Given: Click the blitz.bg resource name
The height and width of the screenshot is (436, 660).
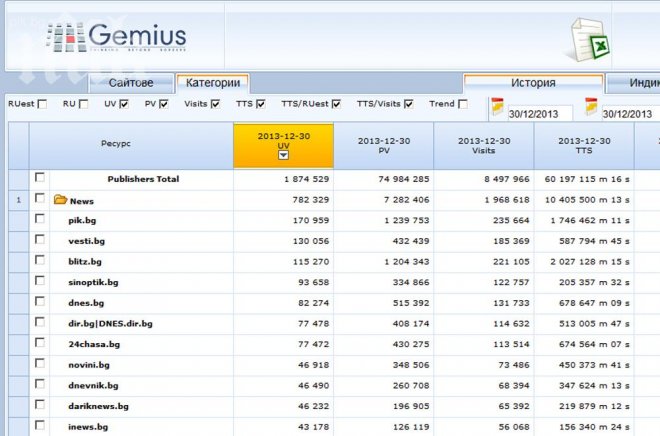Looking at the screenshot, I should click(x=85, y=262).
